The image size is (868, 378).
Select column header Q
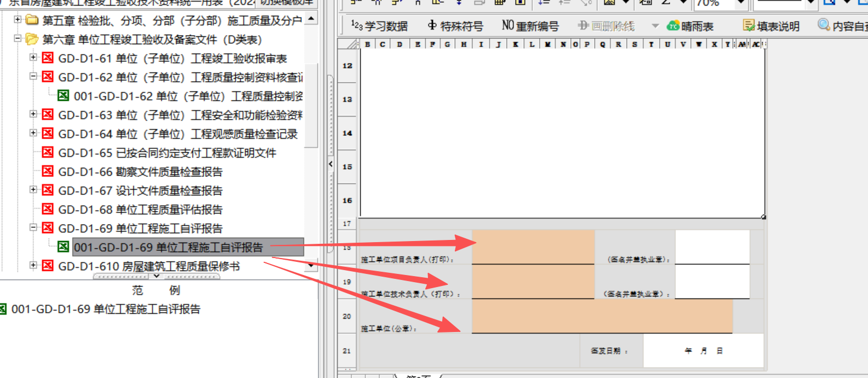[x=602, y=44]
